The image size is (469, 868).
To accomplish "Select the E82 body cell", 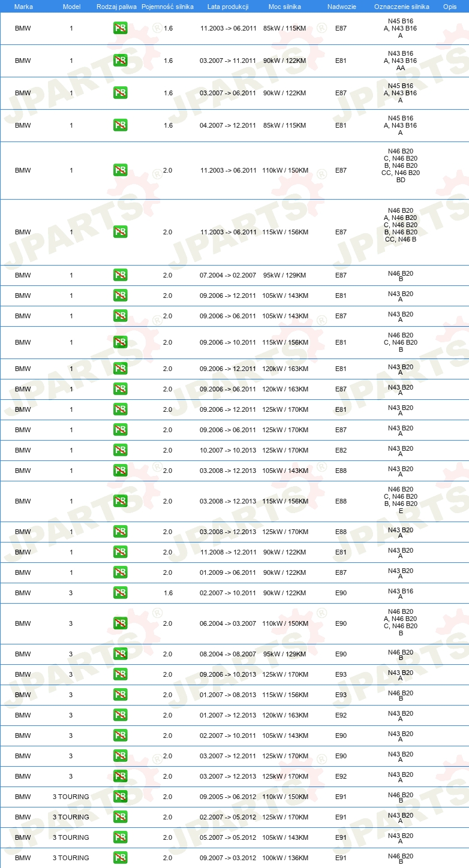I will pyautogui.click(x=341, y=450).
